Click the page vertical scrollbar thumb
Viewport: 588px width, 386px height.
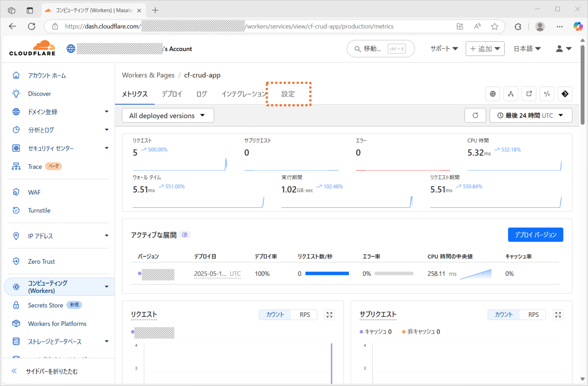coord(583,84)
